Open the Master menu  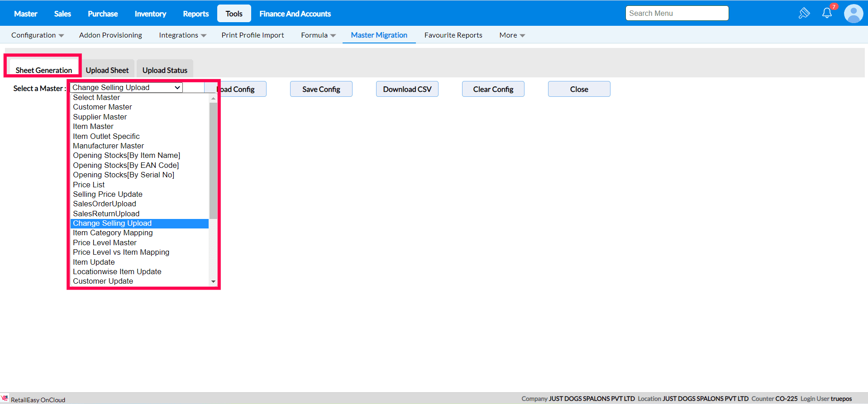26,14
